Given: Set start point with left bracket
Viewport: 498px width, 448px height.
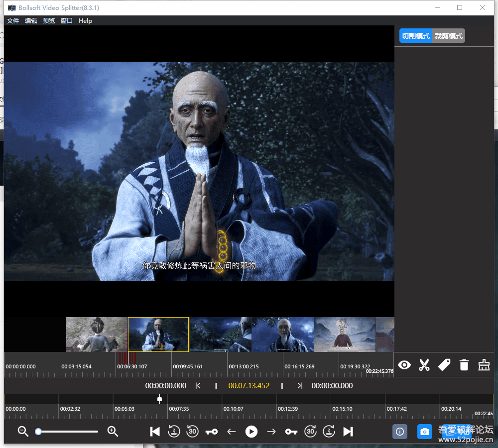Looking at the screenshot, I should tap(216, 386).
